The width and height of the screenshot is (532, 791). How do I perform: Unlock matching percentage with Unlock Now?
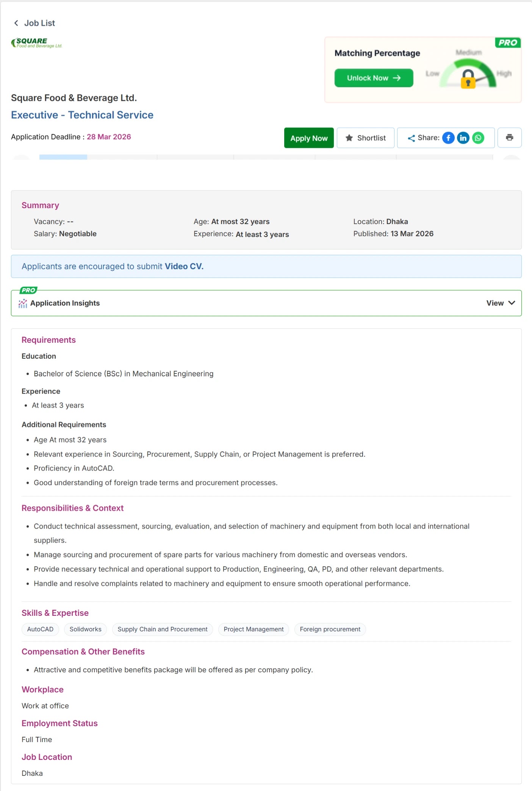point(374,78)
